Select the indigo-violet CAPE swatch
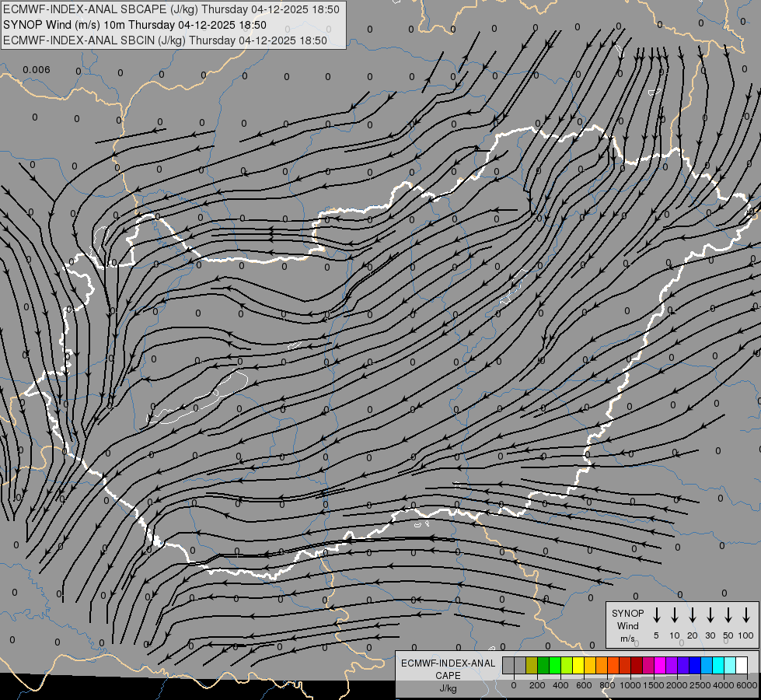Screen dimensions: 761x700 pyautogui.click(x=683, y=665)
